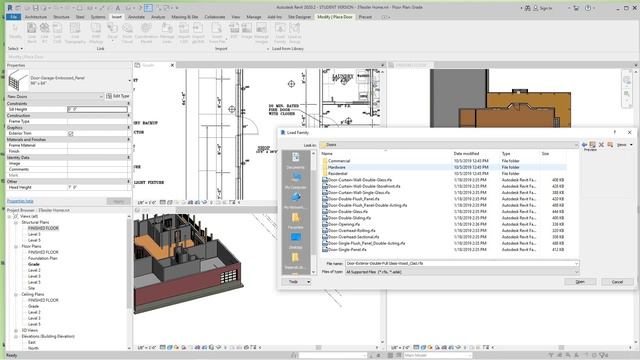The image size is (640, 360).
Task: Open the Collaborate ribbon tab
Action: (x=215, y=17)
